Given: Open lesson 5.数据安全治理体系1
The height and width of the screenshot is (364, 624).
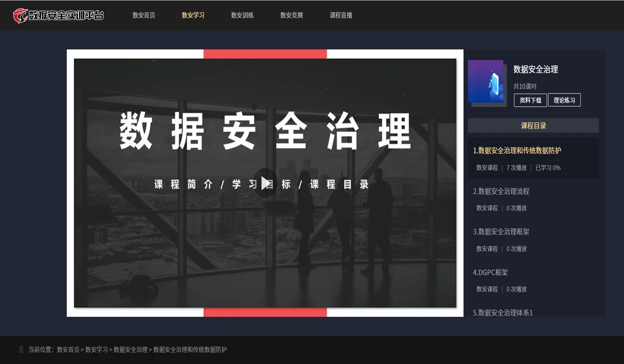Looking at the screenshot, I should [x=503, y=313].
